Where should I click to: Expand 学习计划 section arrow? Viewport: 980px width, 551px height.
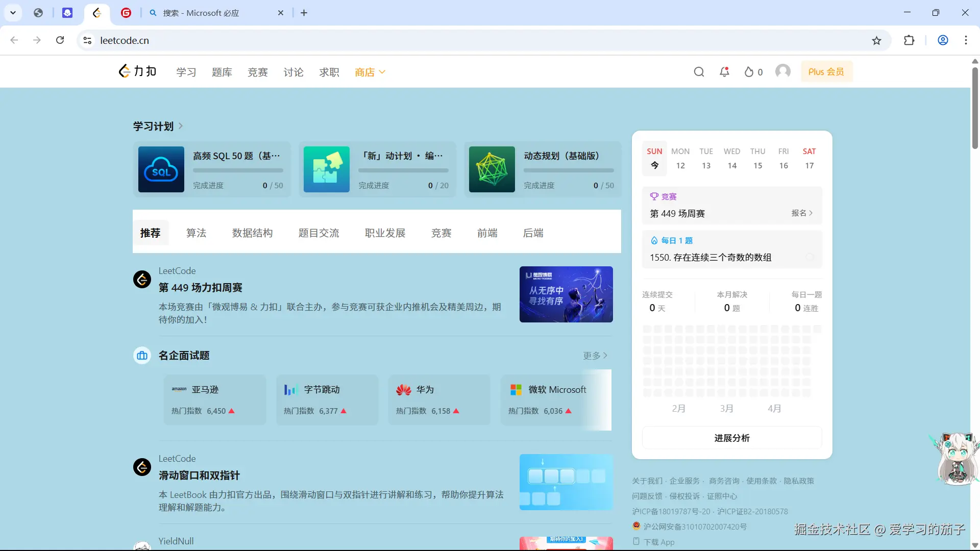181,126
